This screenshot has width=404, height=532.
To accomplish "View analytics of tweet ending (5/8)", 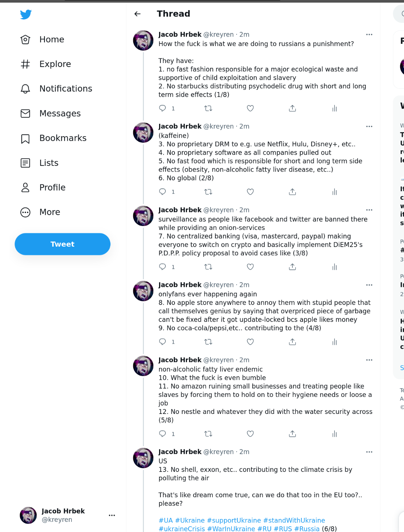I will 334,434.
